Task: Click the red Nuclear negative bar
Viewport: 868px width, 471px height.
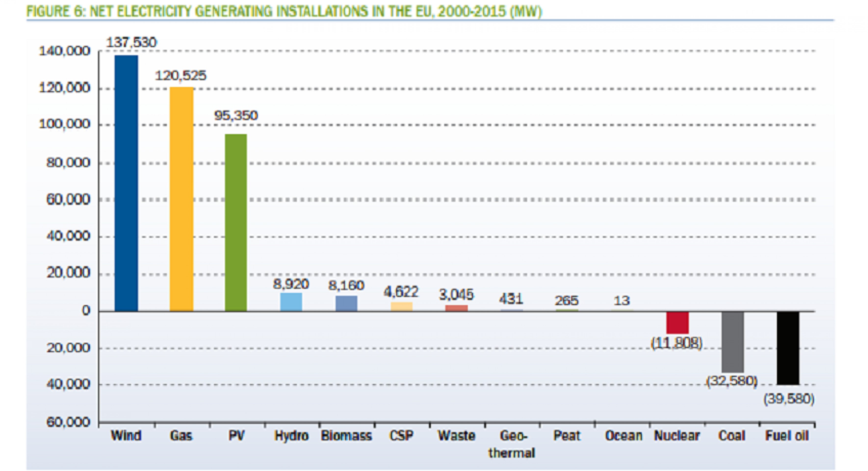Action: coord(677,322)
